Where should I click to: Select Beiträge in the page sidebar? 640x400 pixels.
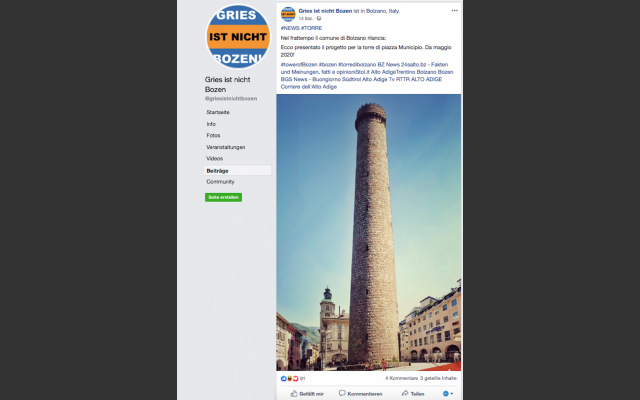click(x=237, y=171)
